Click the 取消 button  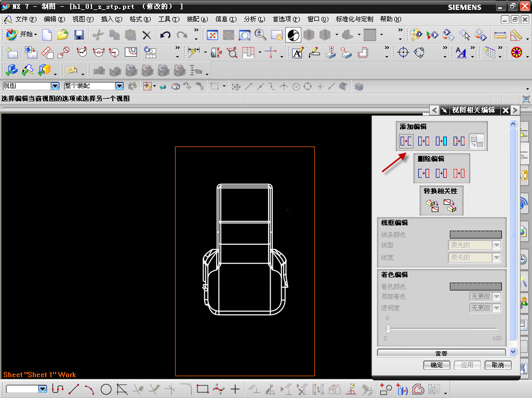click(498, 365)
